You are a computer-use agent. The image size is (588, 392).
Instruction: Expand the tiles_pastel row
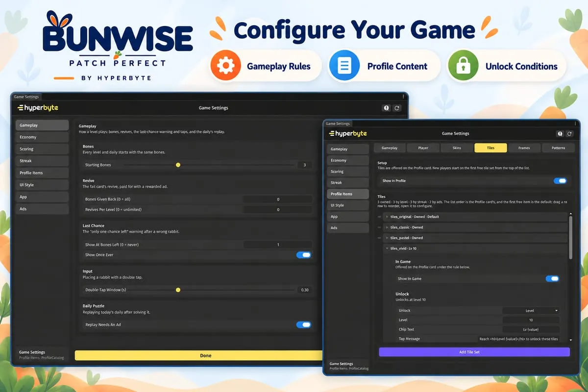point(387,238)
